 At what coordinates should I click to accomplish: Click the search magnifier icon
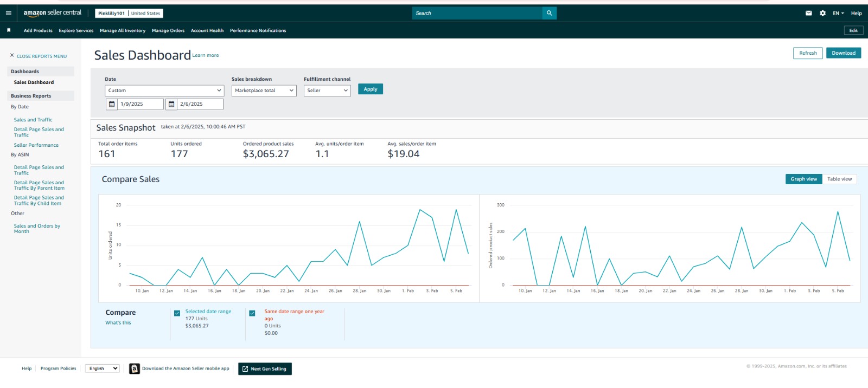tap(549, 13)
